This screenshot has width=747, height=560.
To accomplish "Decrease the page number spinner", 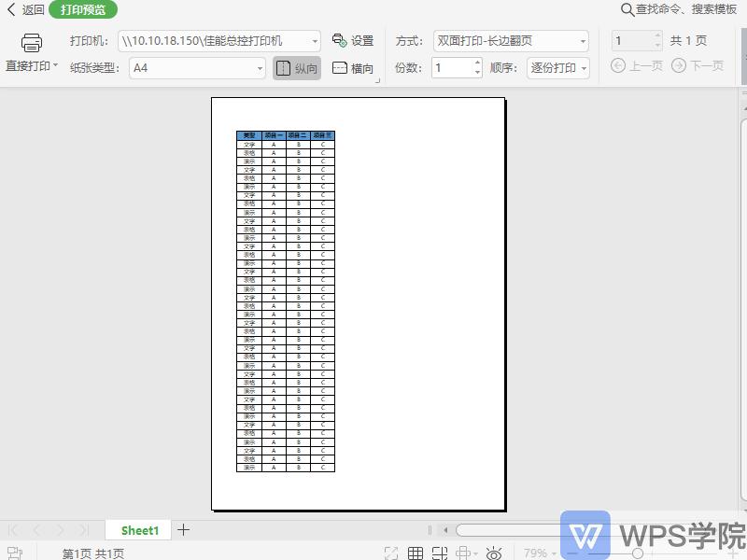I will tap(657, 46).
